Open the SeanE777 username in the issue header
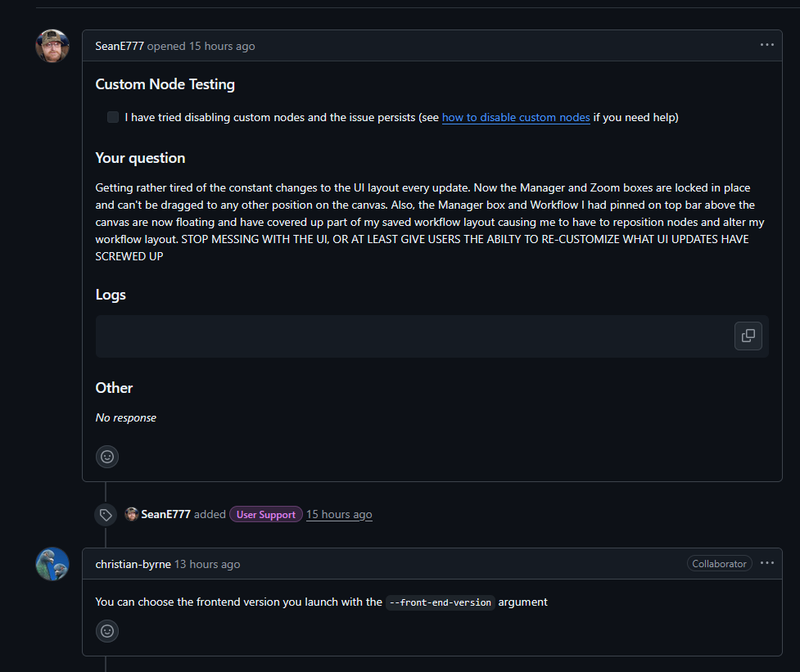The image size is (800, 672). pyautogui.click(x=120, y=47)
